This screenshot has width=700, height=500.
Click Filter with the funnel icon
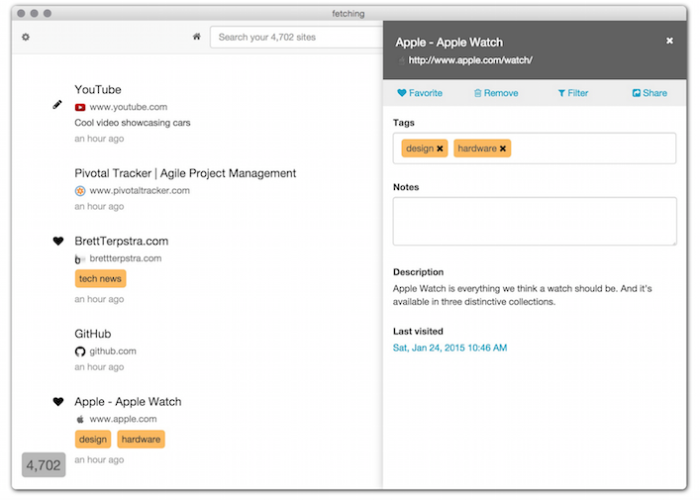point(573,93)
